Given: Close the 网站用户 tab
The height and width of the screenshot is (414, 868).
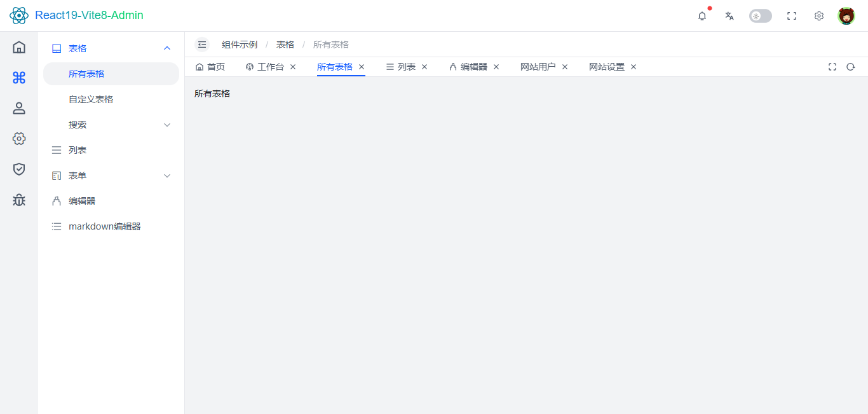Looking at the screenshot, I should [x=565, y=67].
